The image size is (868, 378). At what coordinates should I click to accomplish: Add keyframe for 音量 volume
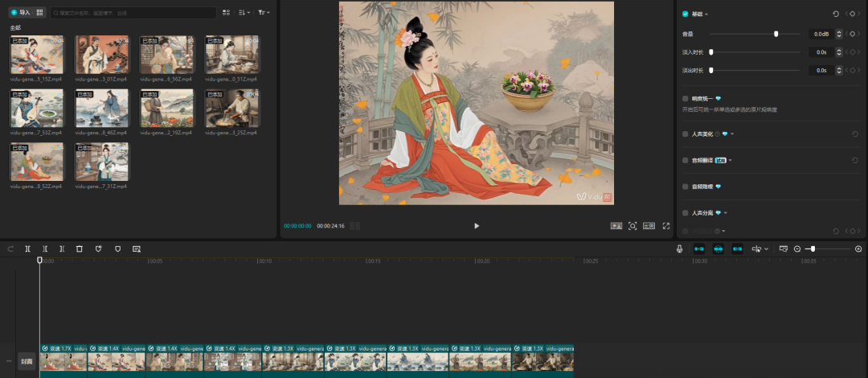(853, 34)
